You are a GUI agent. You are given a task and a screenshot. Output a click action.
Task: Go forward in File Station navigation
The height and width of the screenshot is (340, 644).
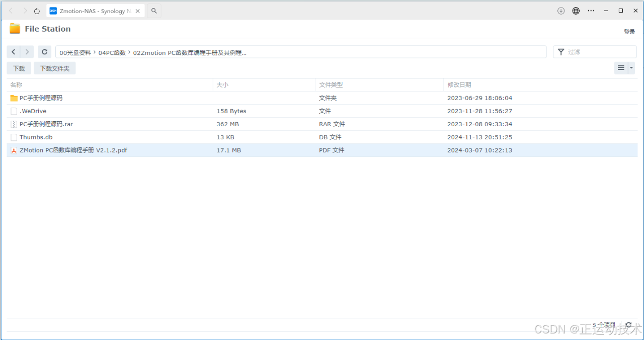tap(27, 52)
